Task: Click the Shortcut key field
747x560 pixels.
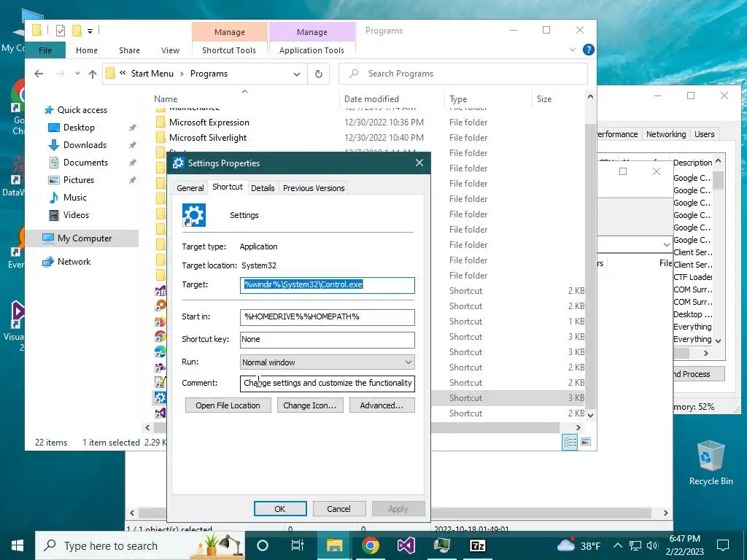Action: (328, 340)
